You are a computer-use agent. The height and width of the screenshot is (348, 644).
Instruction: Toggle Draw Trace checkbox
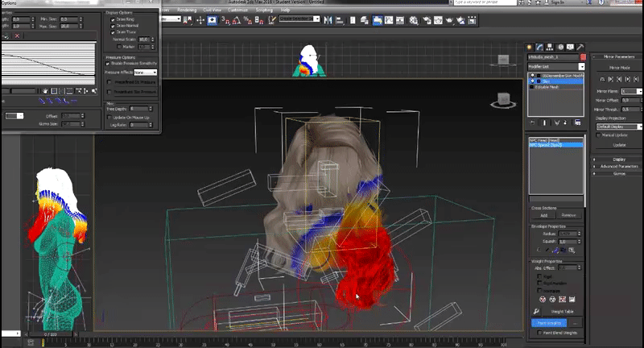[x=113, y=31]
